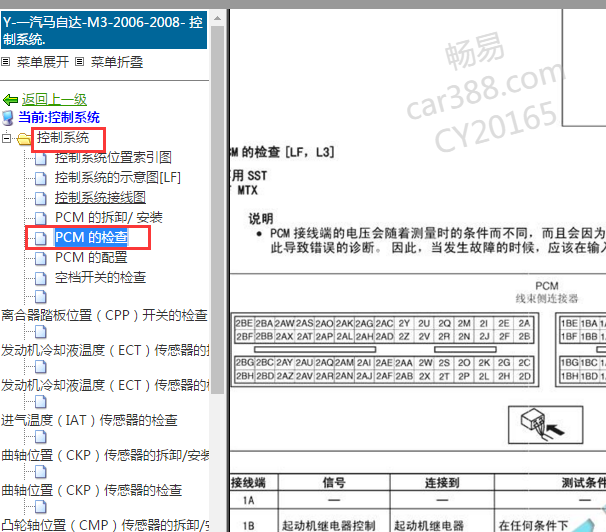Viewport: 606px width, 532px height.
Task: Click the 菜单展开 menu expand icon
Action: [x=5, y=62]
